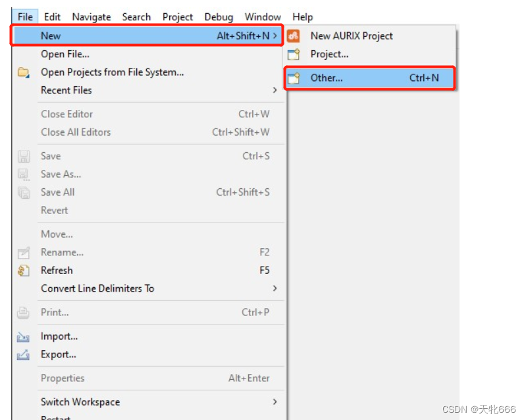Expand the Switch Workspace submenu arrow
The width and height of the screenshot is (526, 420).
point(275,402)
